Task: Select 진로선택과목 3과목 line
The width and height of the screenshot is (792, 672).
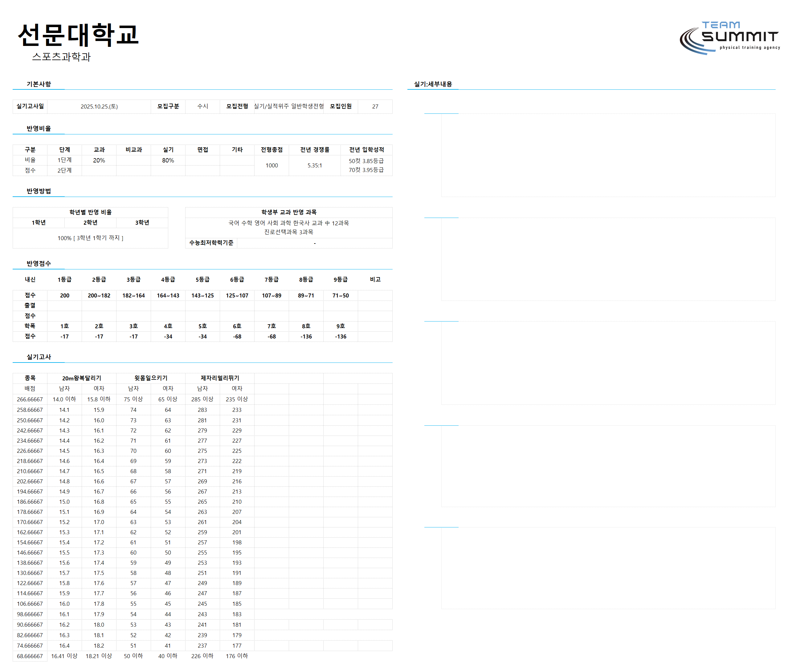Action: pos(289,232)
